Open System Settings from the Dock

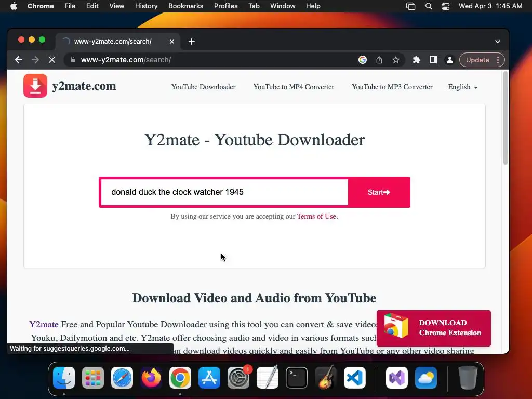click(x=238, y=378)
